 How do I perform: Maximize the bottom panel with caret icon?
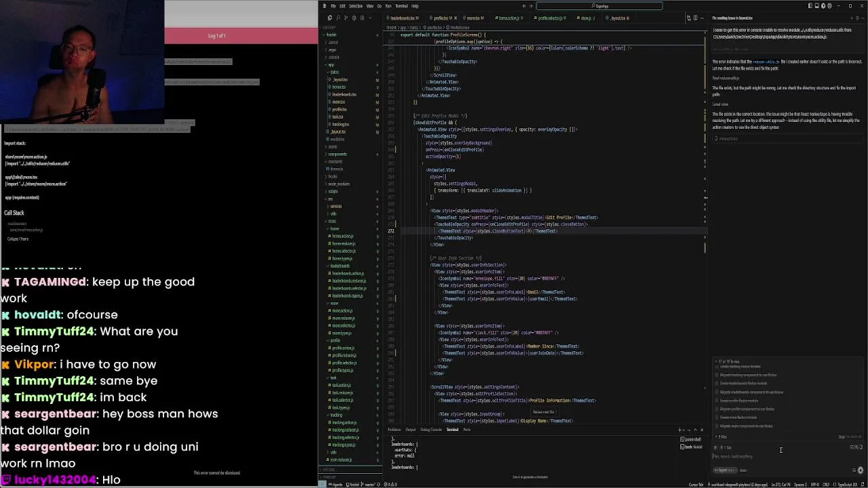coord(695,430)
